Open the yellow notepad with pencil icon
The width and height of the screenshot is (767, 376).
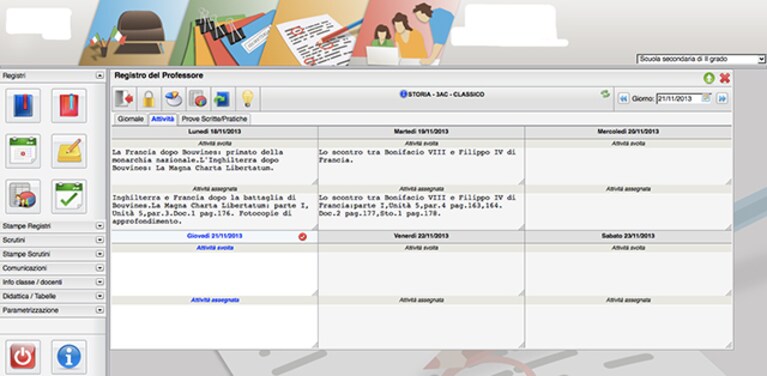click(69, 151)
